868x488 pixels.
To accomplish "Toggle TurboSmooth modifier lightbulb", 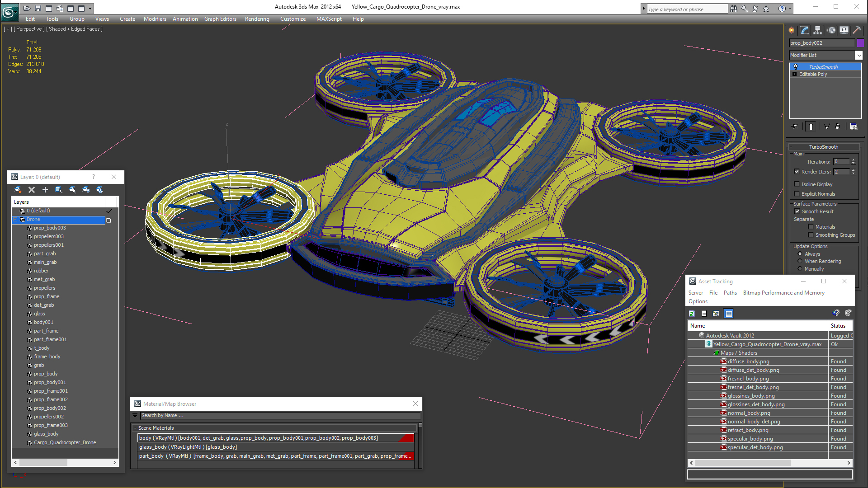I will [796, 67].
